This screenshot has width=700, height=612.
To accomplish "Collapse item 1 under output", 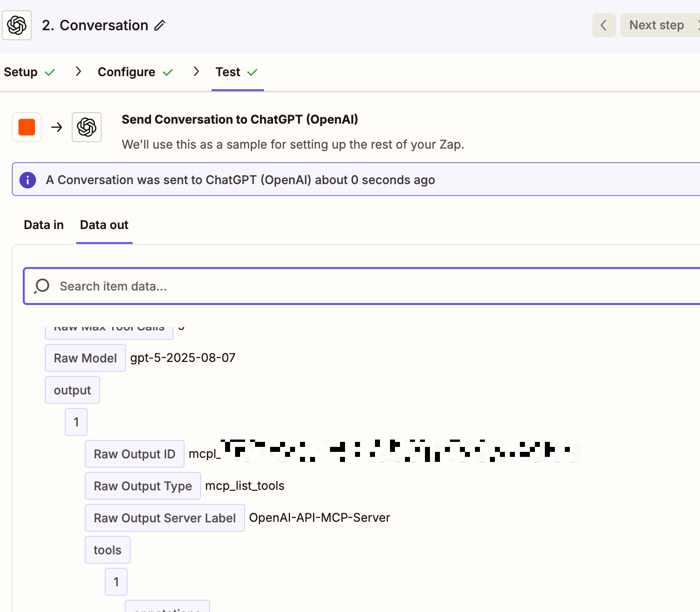I will coord(76,422).
